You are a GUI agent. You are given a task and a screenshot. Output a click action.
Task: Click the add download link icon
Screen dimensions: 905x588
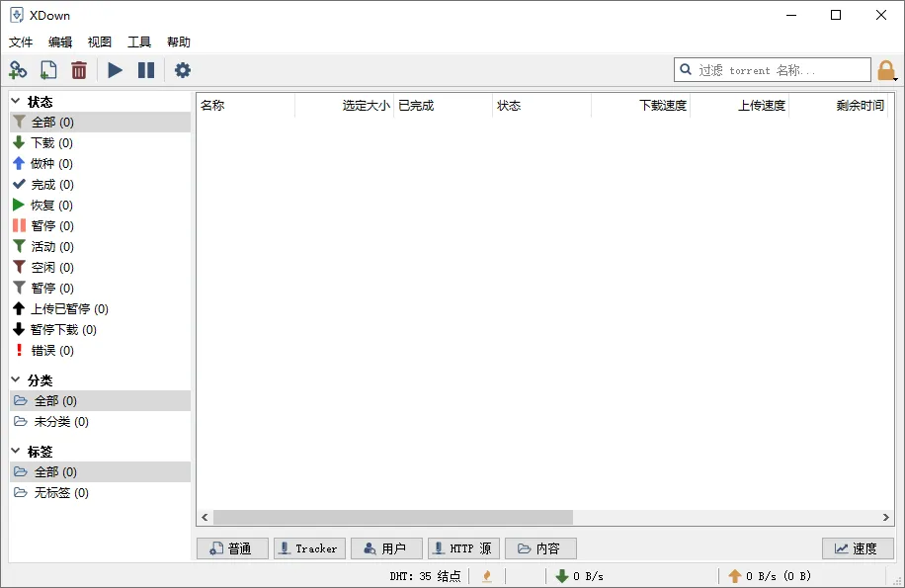[x=18, y=69]
